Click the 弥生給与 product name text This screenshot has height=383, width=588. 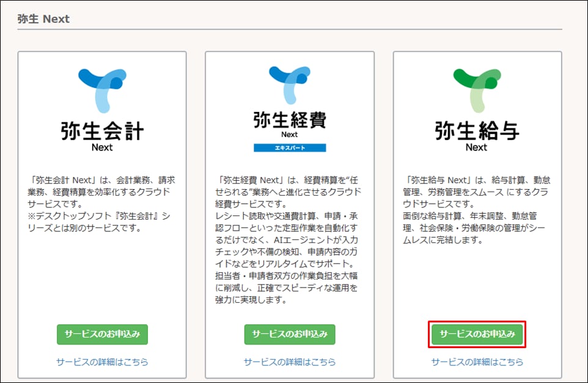tap(477, 131)
